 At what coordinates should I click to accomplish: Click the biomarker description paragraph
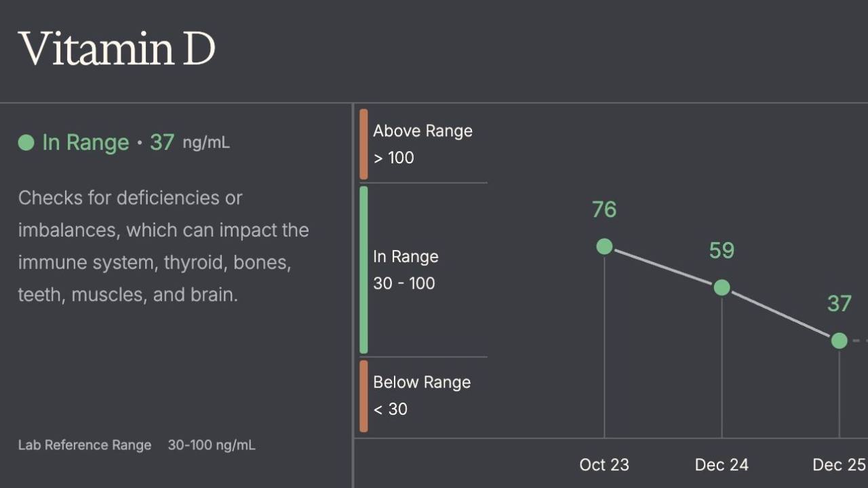pyautogui.click(x=163, y=246)
